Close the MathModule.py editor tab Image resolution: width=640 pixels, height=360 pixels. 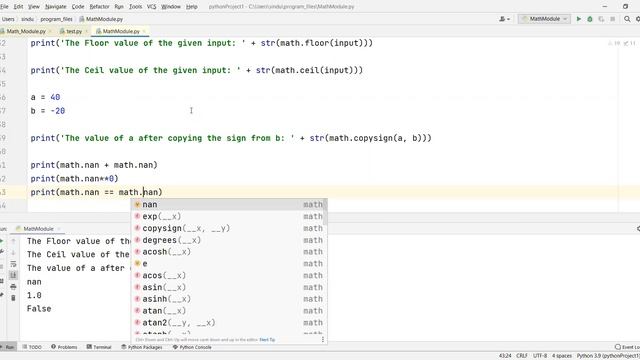point(144,31)
